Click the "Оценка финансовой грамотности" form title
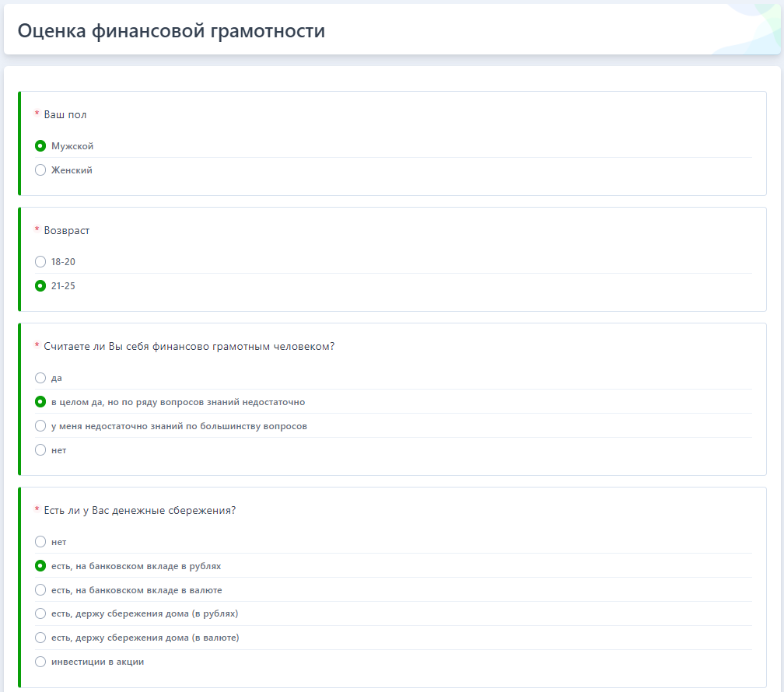The image size is (784, 692). [x=171, y=31]
